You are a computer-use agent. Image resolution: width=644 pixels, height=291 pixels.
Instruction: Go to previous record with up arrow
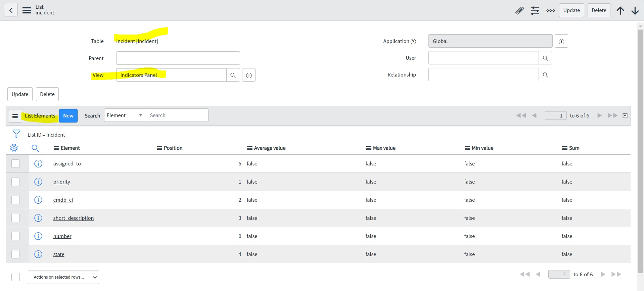pyautogui.click(x=620, y=10)
